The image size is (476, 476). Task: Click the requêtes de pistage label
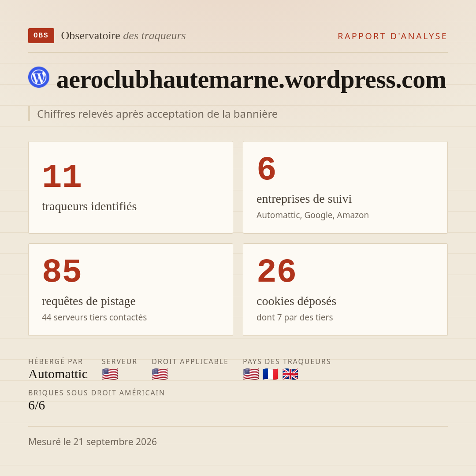coord(89,301)
